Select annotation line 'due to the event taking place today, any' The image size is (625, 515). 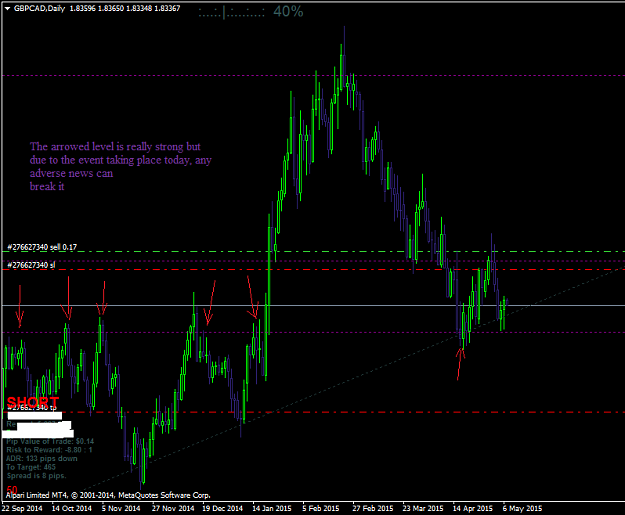coord(120,160)
